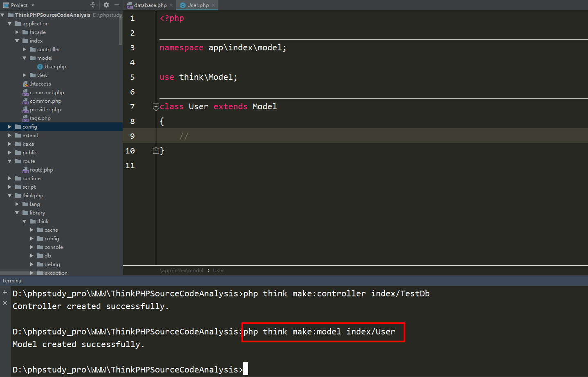Expand the config folder in project root
Screen dimensions: 588x377
[10, 127]
